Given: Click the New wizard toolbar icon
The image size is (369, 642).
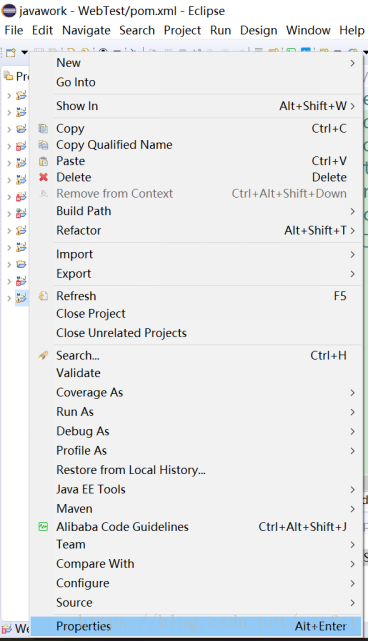Looking at the screenshot, I should [x=11, y=52].
